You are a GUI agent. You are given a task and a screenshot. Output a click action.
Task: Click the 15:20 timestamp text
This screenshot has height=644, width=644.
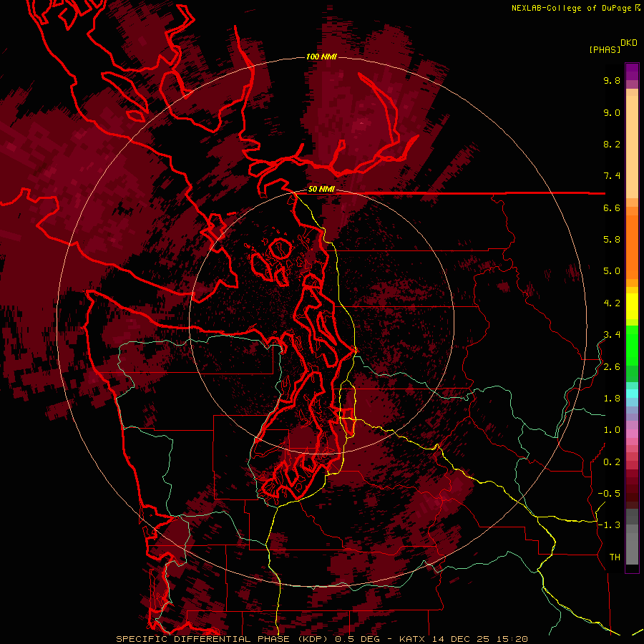tap(512, 639)
